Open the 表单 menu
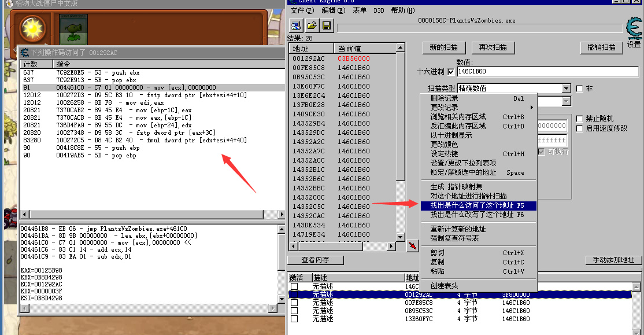 pyautogui.click(x=360, y=10)
